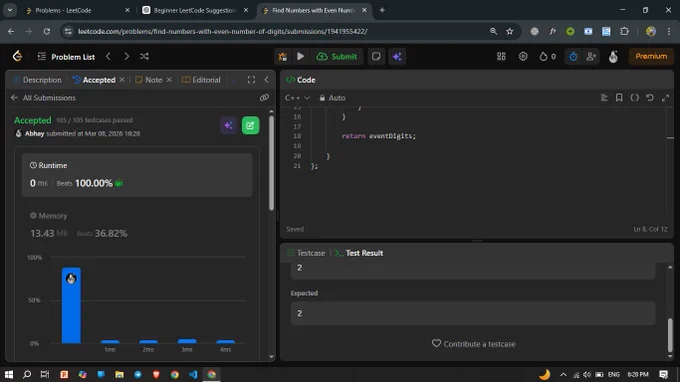The width and height of the screenshot is (680, 382).
Task: Switch to the Description tab
Action: pos(37,80)
